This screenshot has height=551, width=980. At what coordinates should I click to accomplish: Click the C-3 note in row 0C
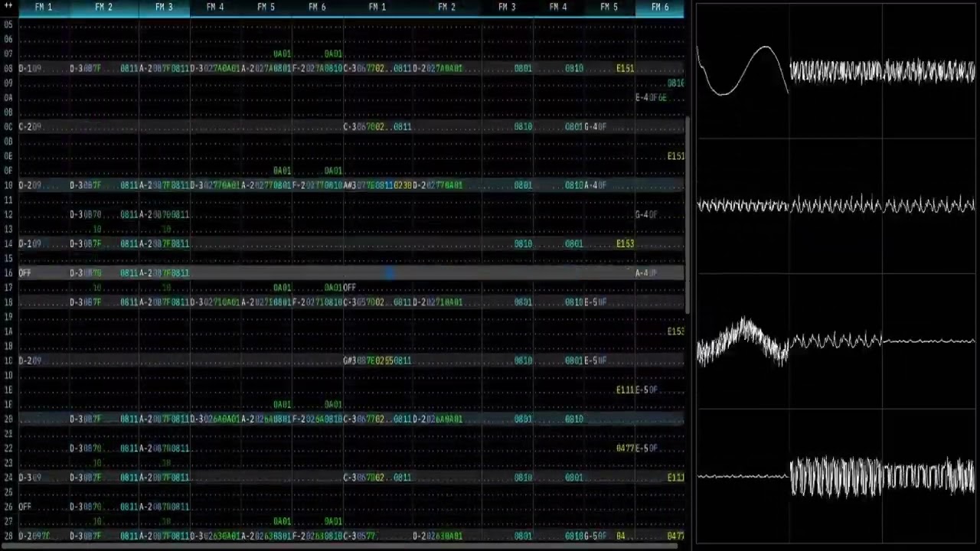[351, 127]
